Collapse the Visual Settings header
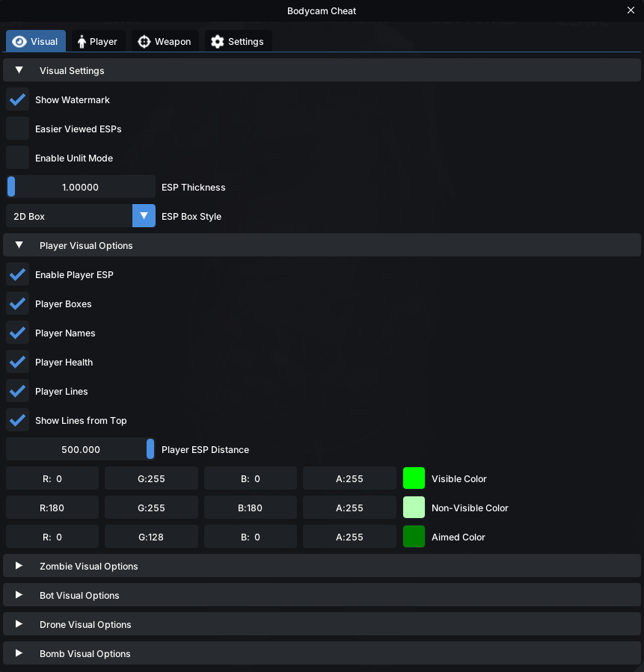The height and width of the screenshot is (672, 644). pos(322,70)
